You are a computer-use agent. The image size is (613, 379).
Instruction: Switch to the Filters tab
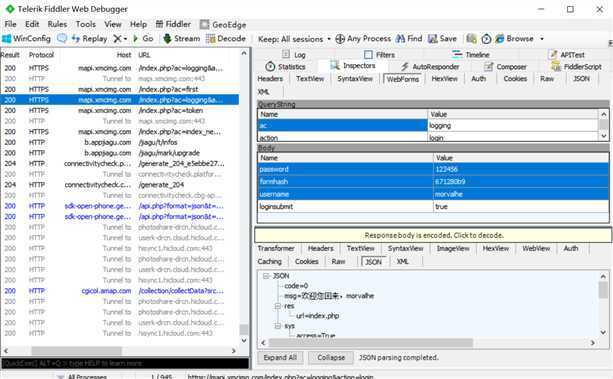coord(379,55)
